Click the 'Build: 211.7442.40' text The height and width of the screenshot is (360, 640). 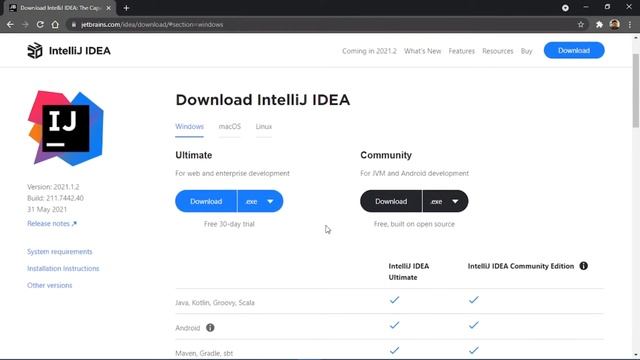click(x=55, y=198)
